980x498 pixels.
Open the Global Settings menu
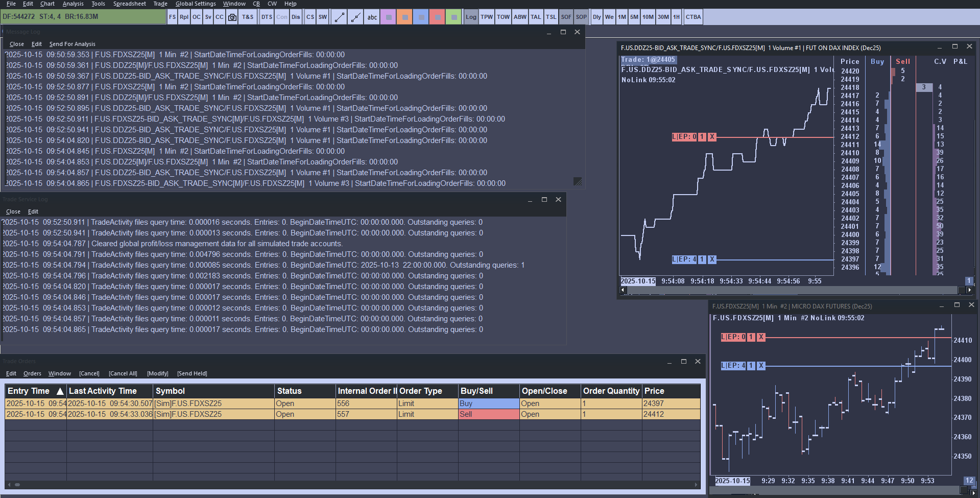coord(196,4)
